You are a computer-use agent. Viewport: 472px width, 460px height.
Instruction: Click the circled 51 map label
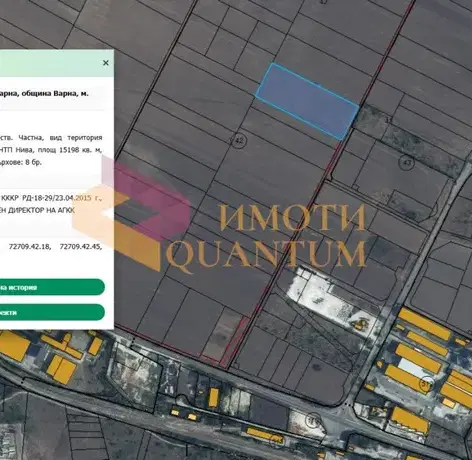(x=427, y=384)
